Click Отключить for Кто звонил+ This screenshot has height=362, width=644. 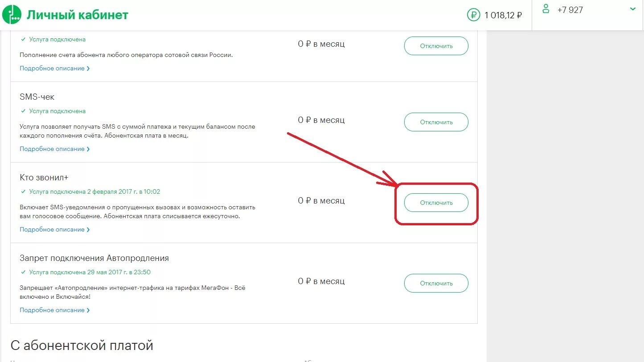[x=436, y=203]
